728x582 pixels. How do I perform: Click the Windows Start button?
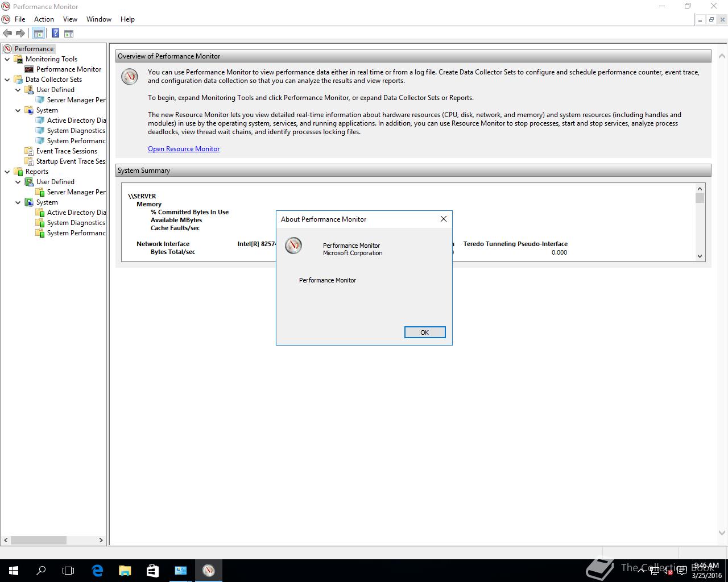click(14, 571)
